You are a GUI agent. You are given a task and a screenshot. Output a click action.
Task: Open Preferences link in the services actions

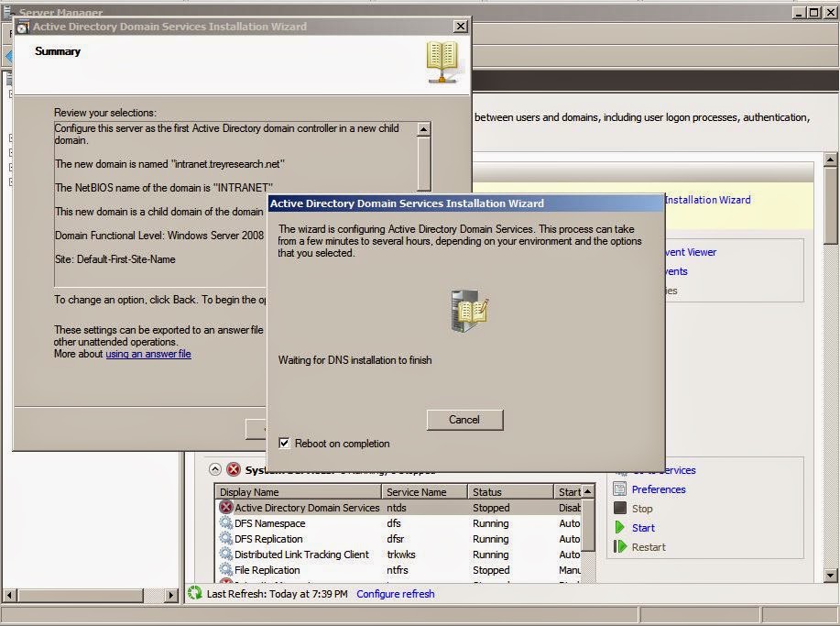pyautogui.click(x=659, y=489)
